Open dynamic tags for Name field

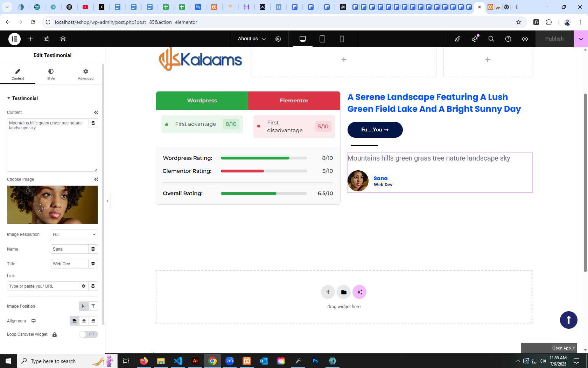click(x=93, y=249)
